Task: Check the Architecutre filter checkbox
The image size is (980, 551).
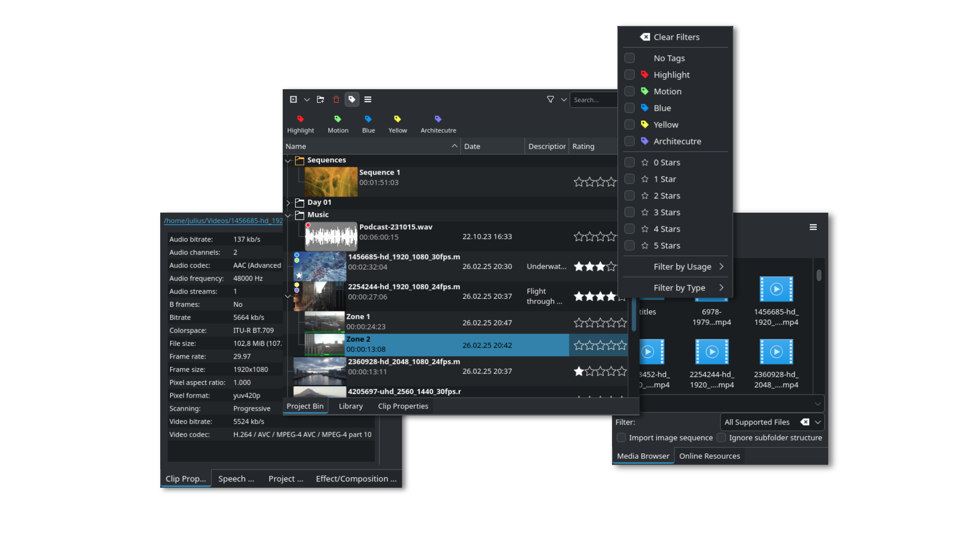Action: pyautogui.click(x=630, y=141)
